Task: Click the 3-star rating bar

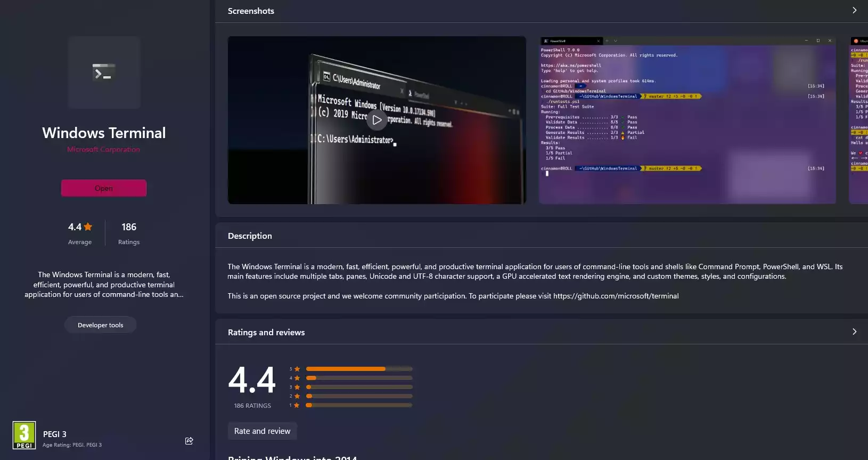Action: click(359, 387)
